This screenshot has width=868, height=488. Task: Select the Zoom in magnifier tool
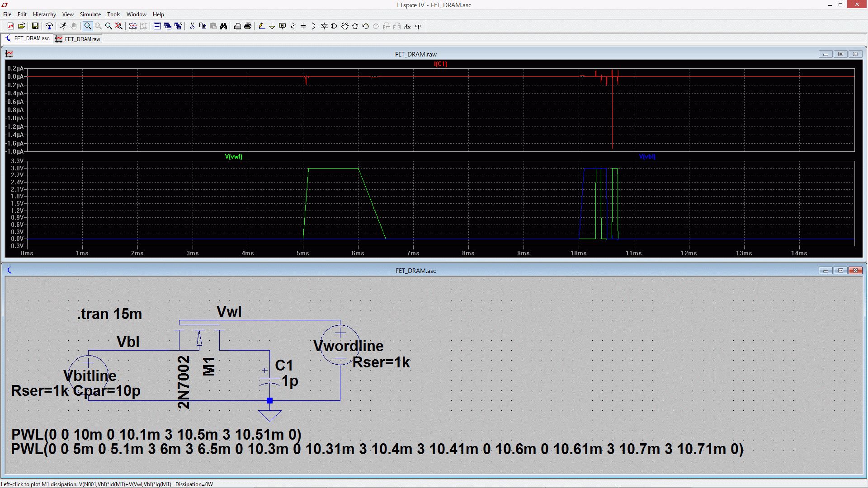(x=88, y=26)
